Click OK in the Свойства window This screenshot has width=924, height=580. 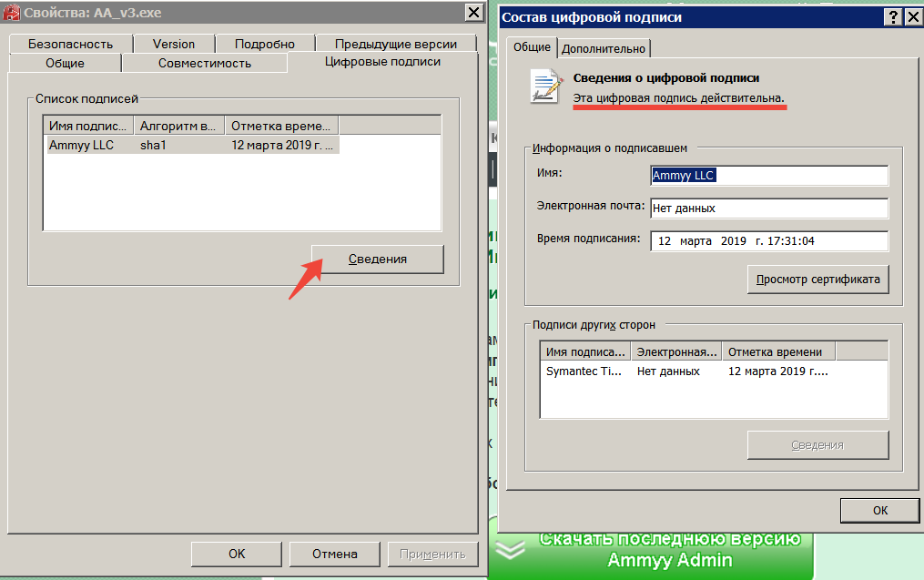[x=237, y=555]
